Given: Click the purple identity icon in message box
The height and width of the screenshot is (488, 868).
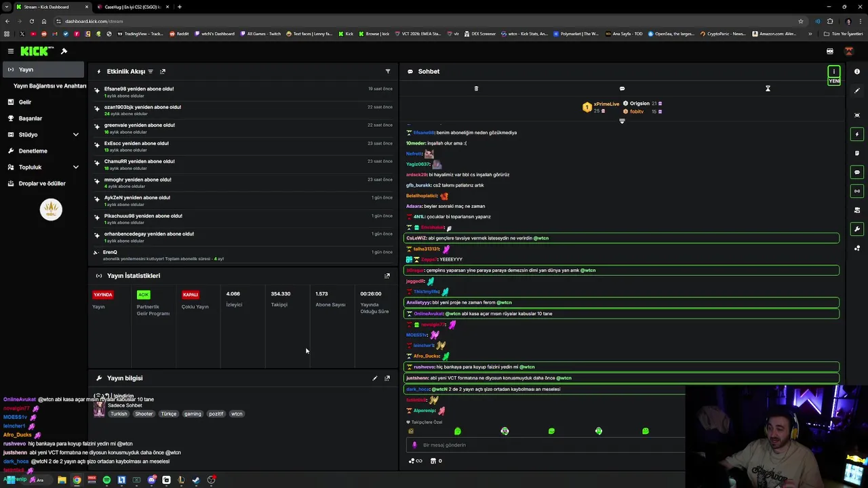Looking at the screenshot, I should [414, 445].
